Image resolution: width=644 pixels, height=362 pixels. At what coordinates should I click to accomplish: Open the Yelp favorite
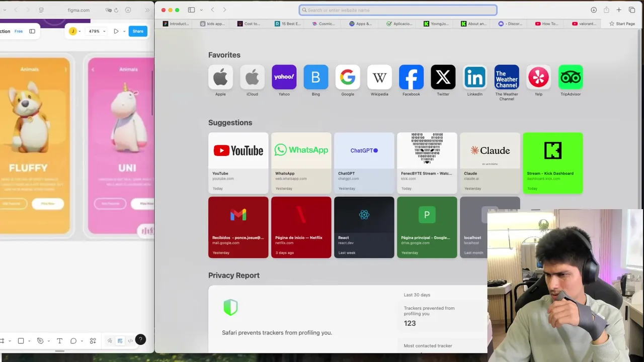tap(538, 77)
